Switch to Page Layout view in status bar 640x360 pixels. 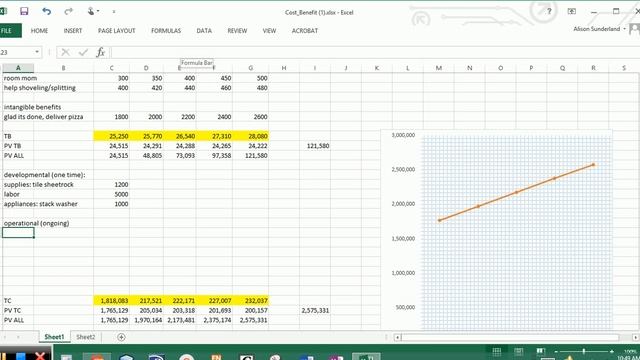coord(519,351)
